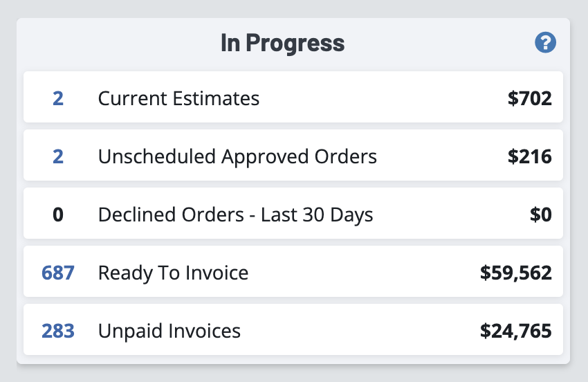Select the Unpaid Invoices label

[169, 331]
